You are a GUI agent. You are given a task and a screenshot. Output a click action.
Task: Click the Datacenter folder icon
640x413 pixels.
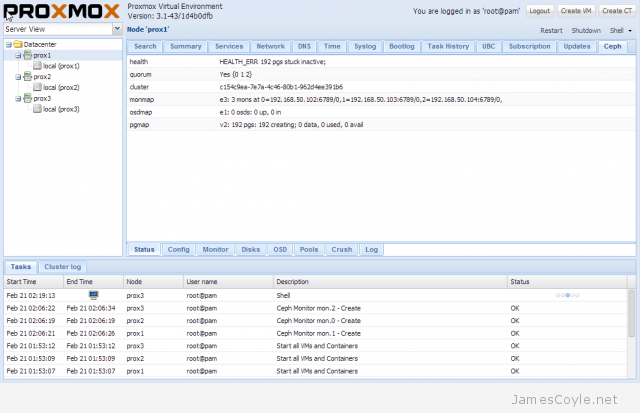(x=18, y=44)
